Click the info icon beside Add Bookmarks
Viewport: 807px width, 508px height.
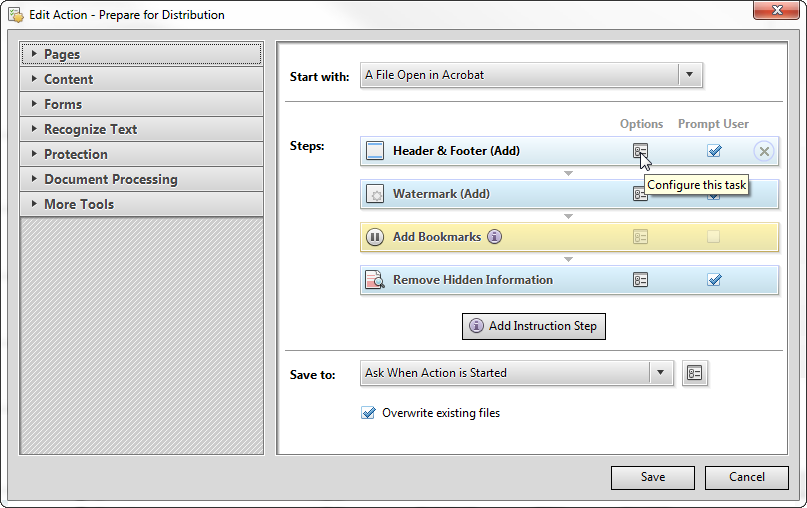(494, 237)
